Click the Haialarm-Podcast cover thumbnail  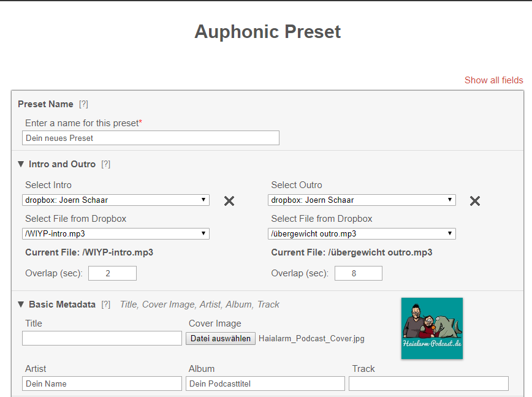coord(432,328)
